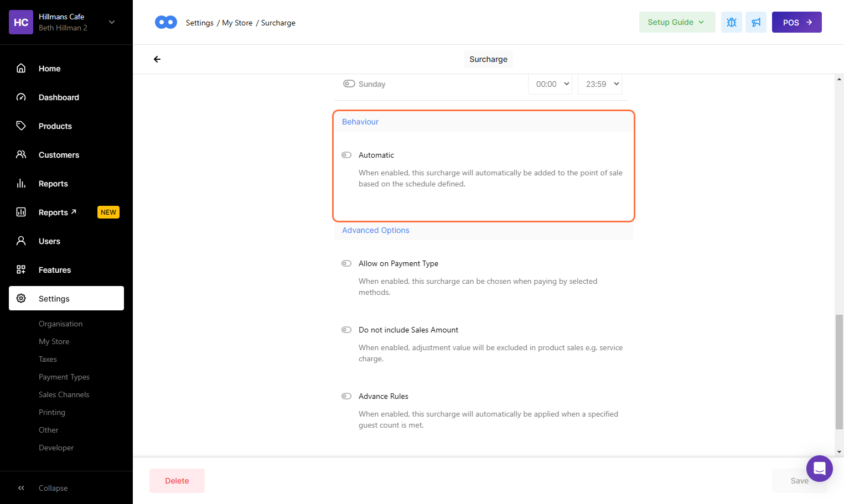The width and height of the screenshot is (844, 504).
Task: Open Payment Types settings submenu
Action: point(64,377)
